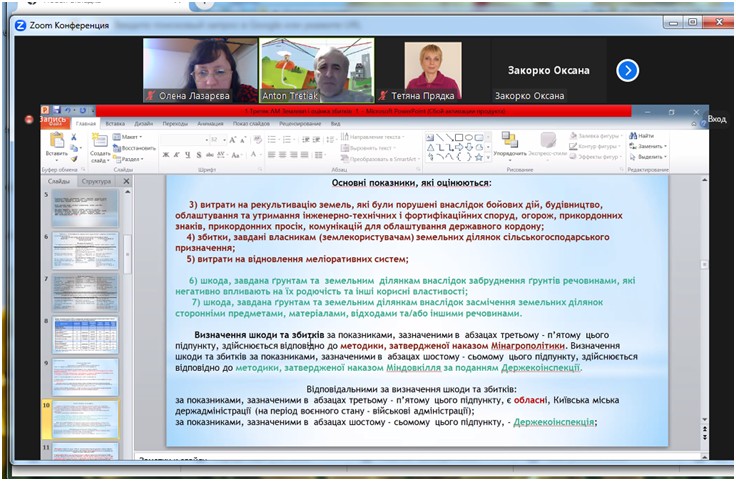Screen dimensions: 736x481
Task: Click Олена Лазарєва's video tile in Zoom
Action: point(200,70)
